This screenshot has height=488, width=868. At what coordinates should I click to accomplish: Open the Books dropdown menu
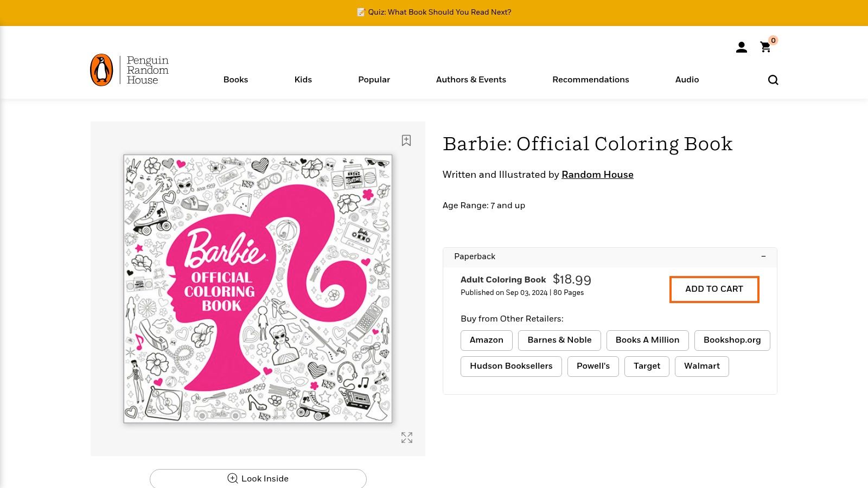235,80
